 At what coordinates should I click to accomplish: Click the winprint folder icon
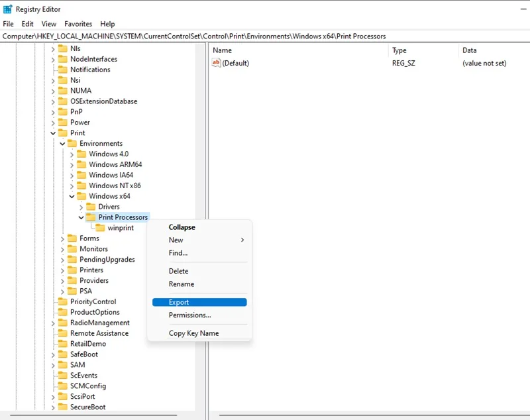[x=100, y=227]
